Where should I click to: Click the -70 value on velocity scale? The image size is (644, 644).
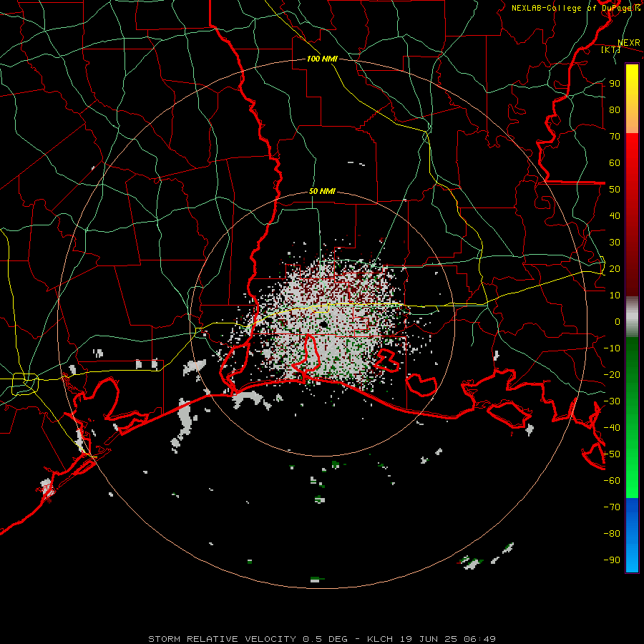(x=612, y=507)
